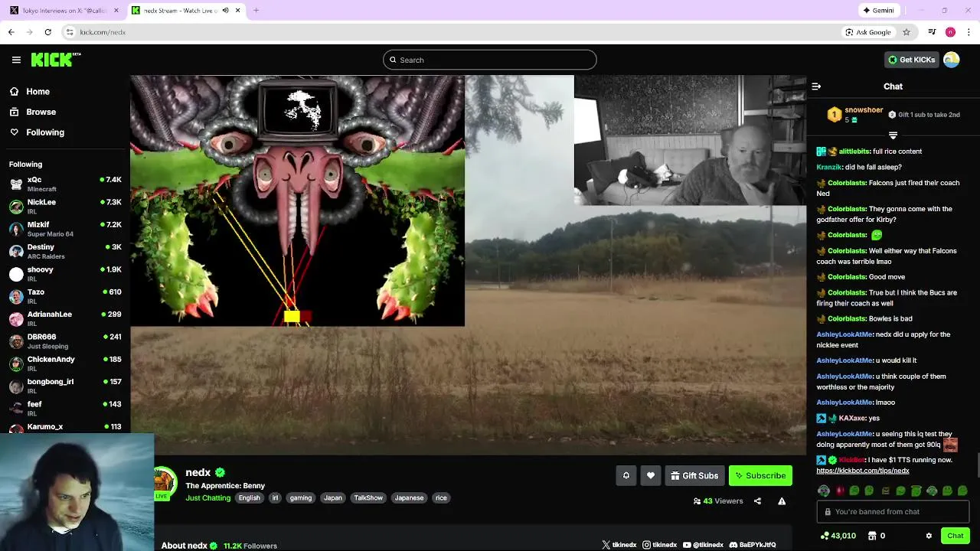Image resolution: width=980 pixels, height=551 pixels.
Task: Open Destiny channel in Following list
Action: point(65,251)
